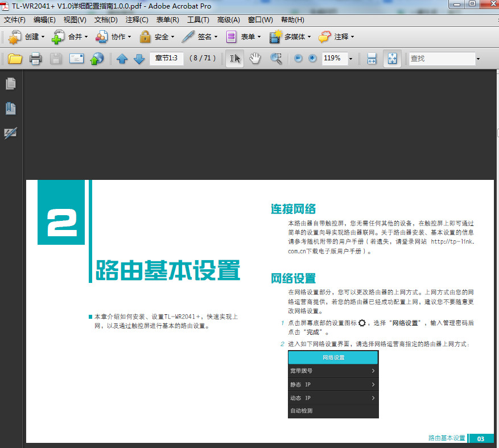The width and height of the screenshot is (499, 448).
Task: Click the email document icon
Action: tap(76, 58)
